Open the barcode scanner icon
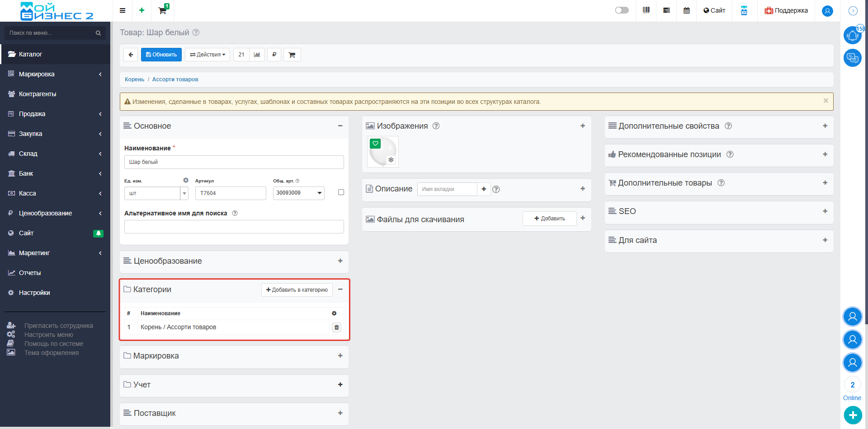 [x=646, y=10]
